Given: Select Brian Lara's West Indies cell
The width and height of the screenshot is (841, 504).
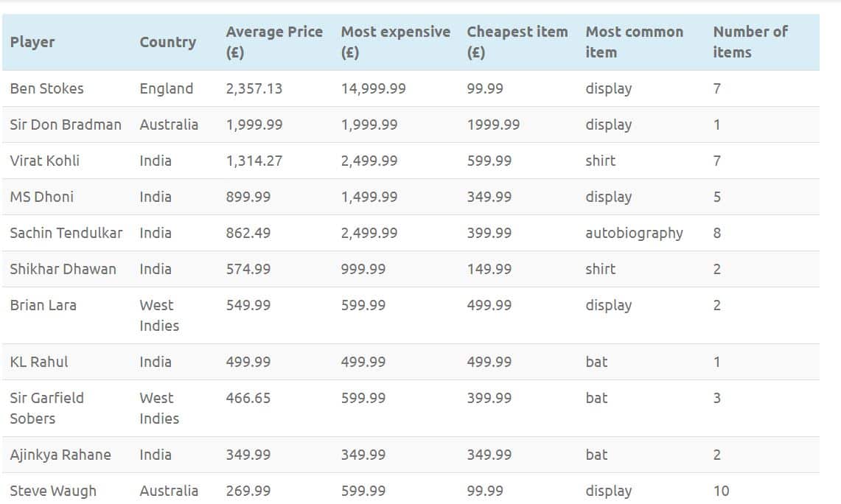Looking at the screenshot, I should (x=159, y=315).
